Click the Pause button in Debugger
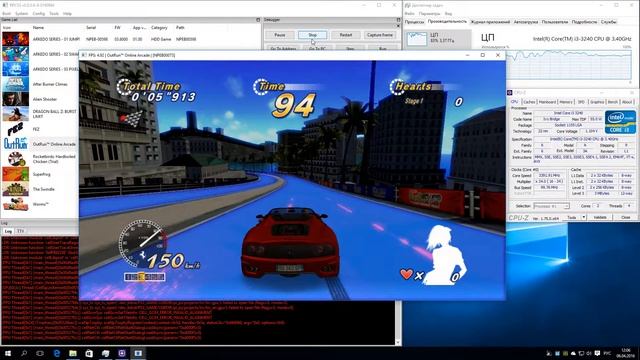Screen dimensions: 640x360 (x=280, y=35)
